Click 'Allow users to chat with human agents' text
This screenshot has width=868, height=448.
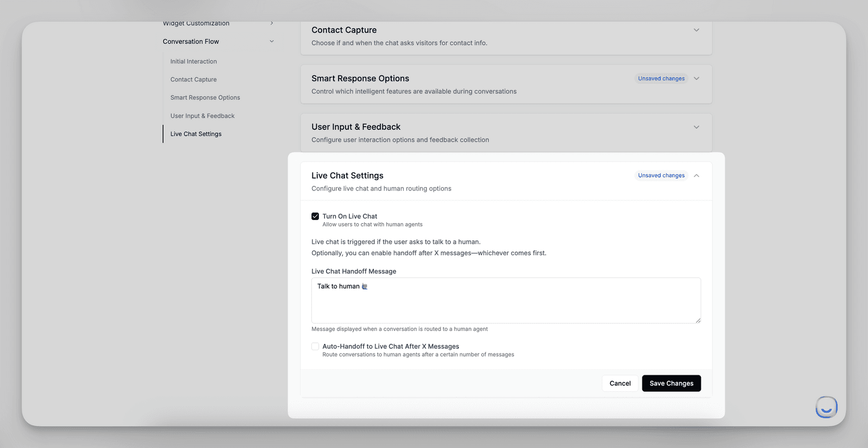coord(372,224)
